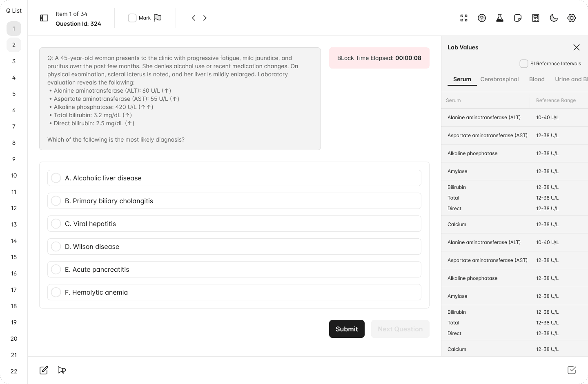Open the notes edit icon bottom left
The height and width of the screenshot is (384, 588).
click(44, 370)
